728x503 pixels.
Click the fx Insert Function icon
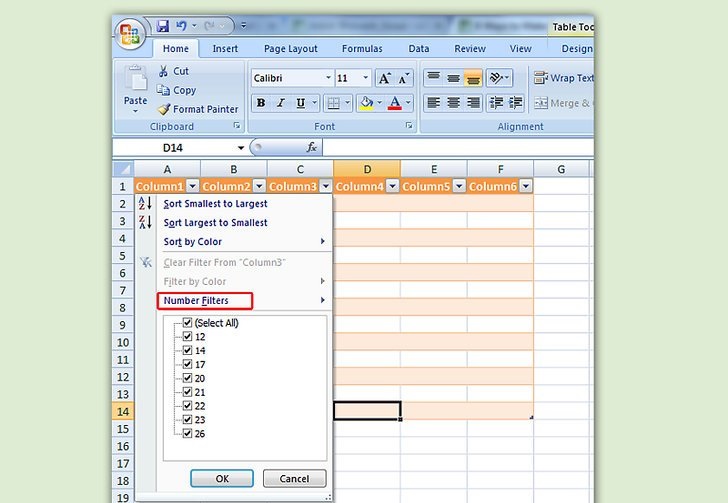tap(312, 148)
